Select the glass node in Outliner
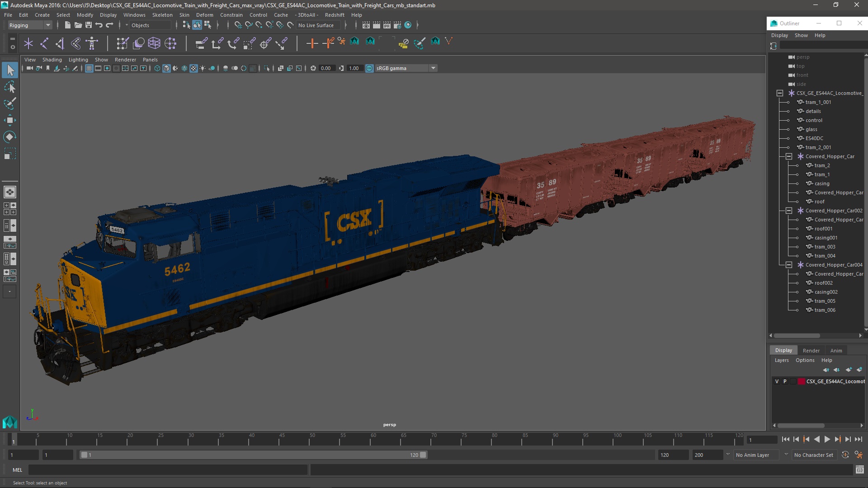Image resolution: width=868 pixels, height=488 pixels. click(811, 129)
